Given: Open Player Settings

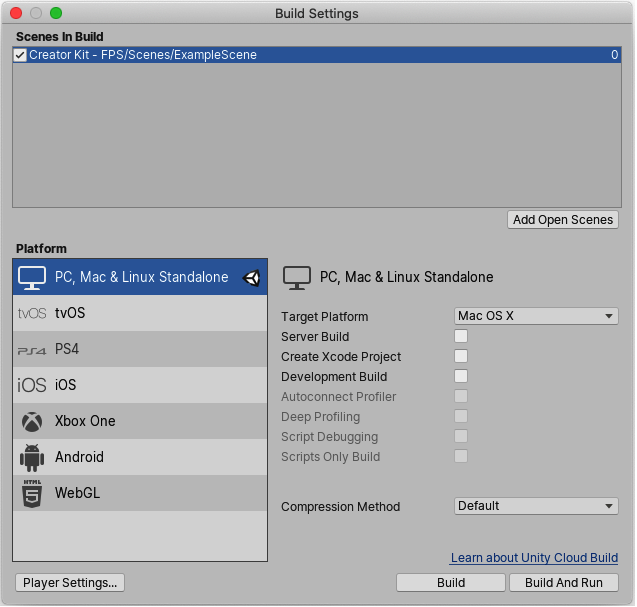Looking at the screenshot, I should (70, 583).
